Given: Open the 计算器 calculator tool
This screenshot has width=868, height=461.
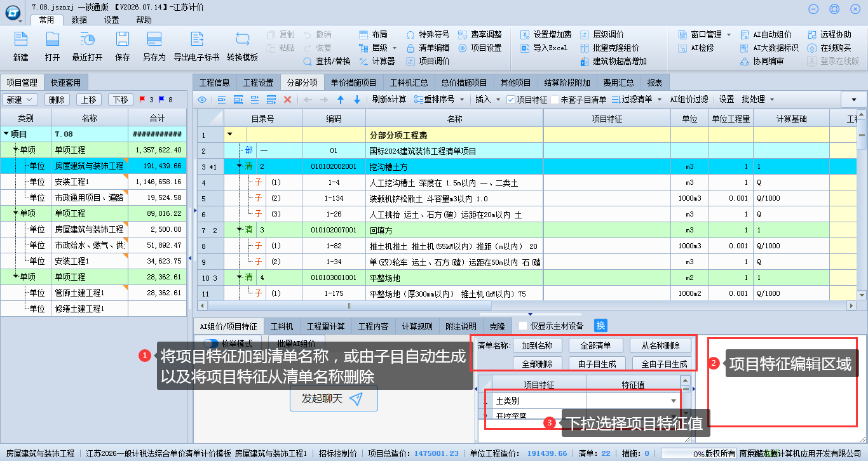Looking at the screenshot, I should tap(377, 61).
